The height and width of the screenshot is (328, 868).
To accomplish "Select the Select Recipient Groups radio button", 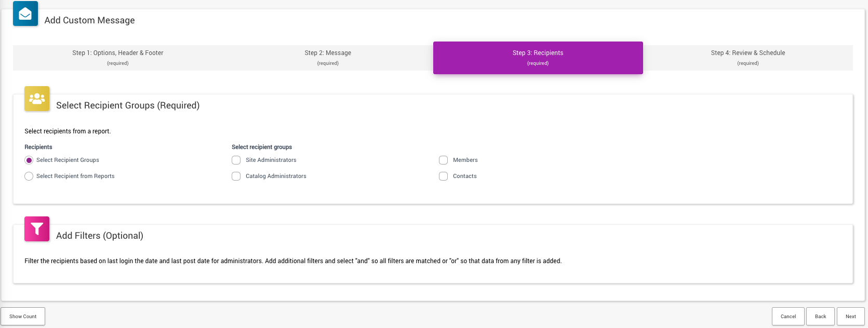I will pyautogui.click(x=29, y=160).
